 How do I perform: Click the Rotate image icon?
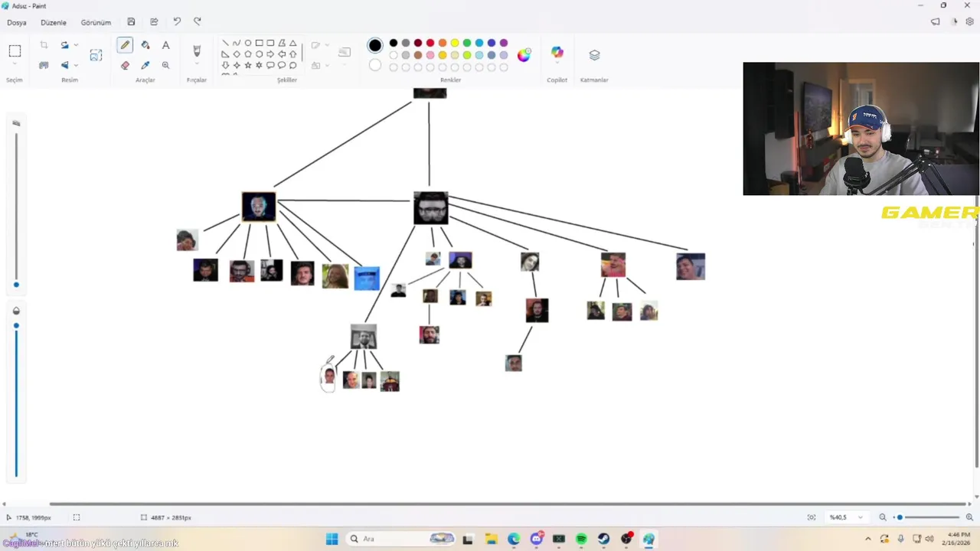pos(64,45)
